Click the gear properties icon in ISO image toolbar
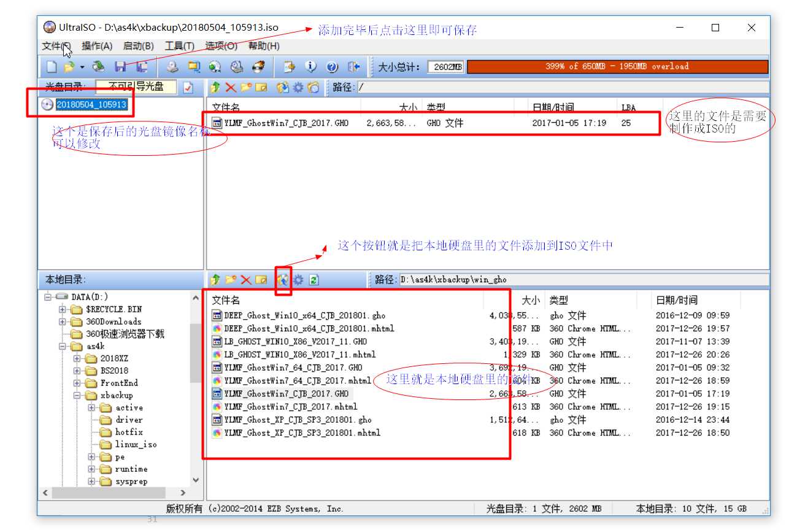The width and height of the screenshot is (797, 532). (x=298, y=88)
